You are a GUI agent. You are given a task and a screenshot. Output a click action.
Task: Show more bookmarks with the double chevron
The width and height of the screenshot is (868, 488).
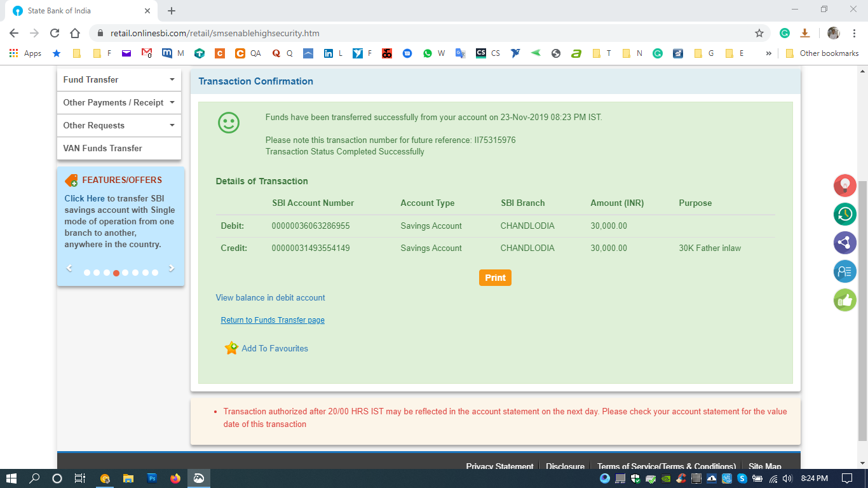769,53
